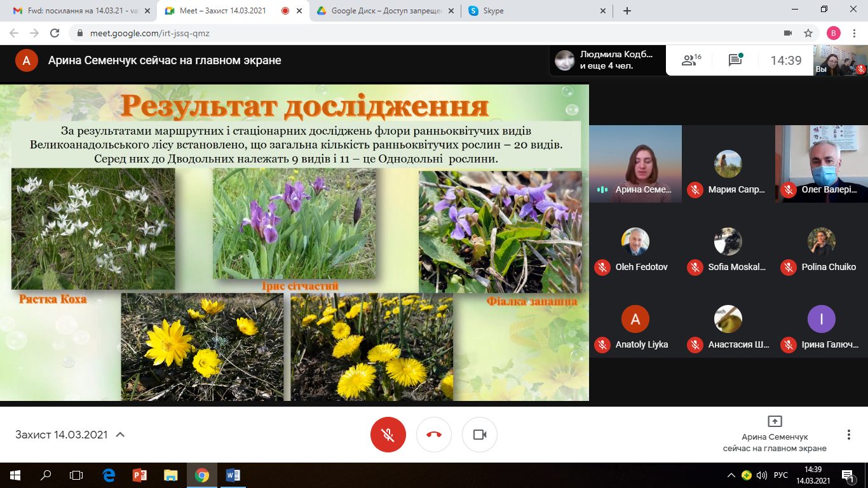Select Олег Валерій video tile
868x488 pixels.
[x=822, y=164]
